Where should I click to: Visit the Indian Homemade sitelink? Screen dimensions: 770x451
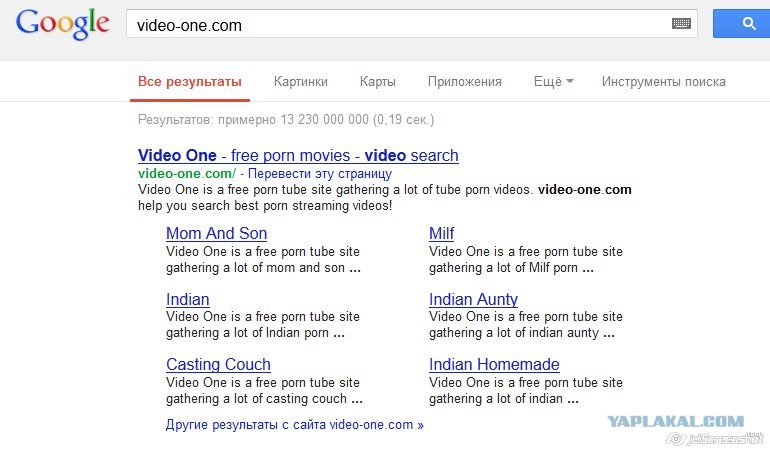point(494,365)
